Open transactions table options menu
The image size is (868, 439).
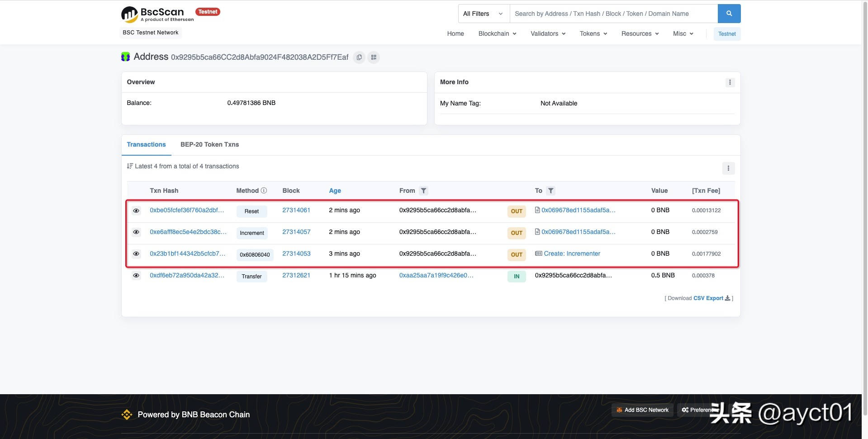coord(728,168)
